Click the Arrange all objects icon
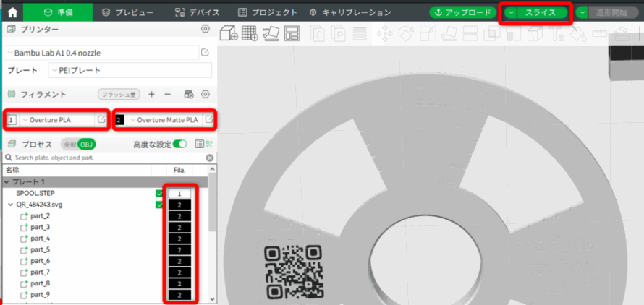 coord(292,33)
